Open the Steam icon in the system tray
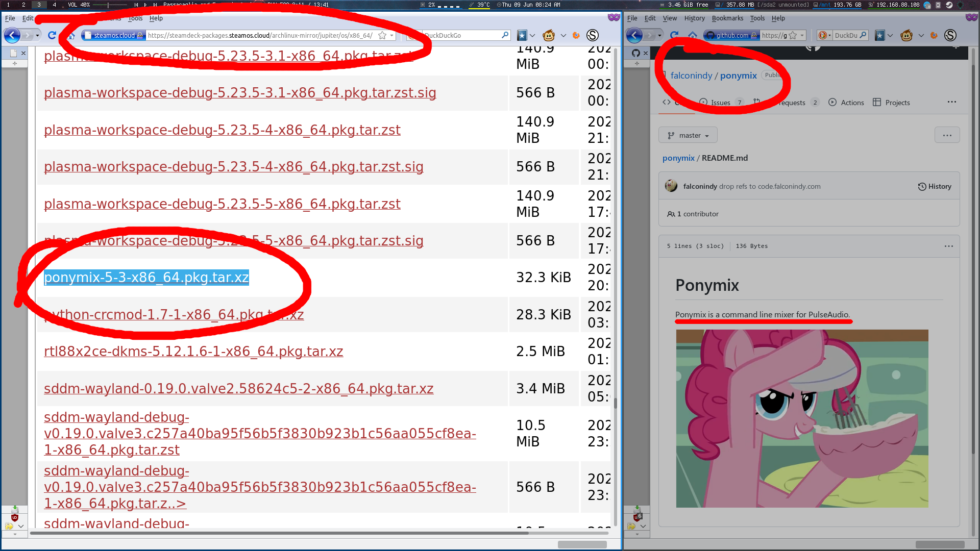Screen dimensions: 980x551 (949, 5)
